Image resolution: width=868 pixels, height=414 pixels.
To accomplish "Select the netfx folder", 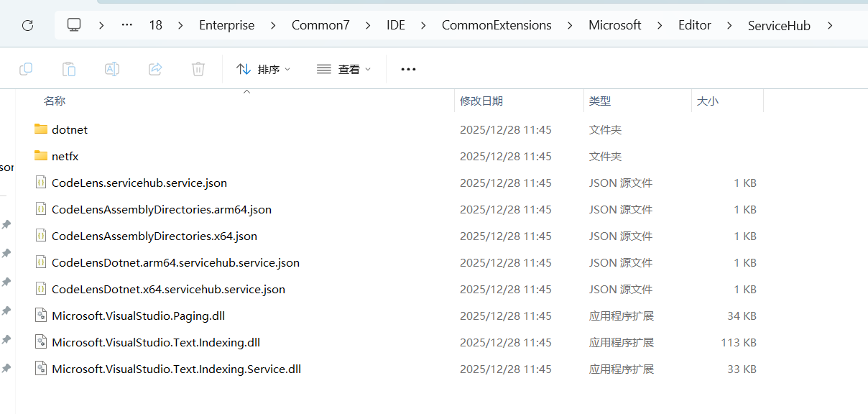I will [65, 157].
